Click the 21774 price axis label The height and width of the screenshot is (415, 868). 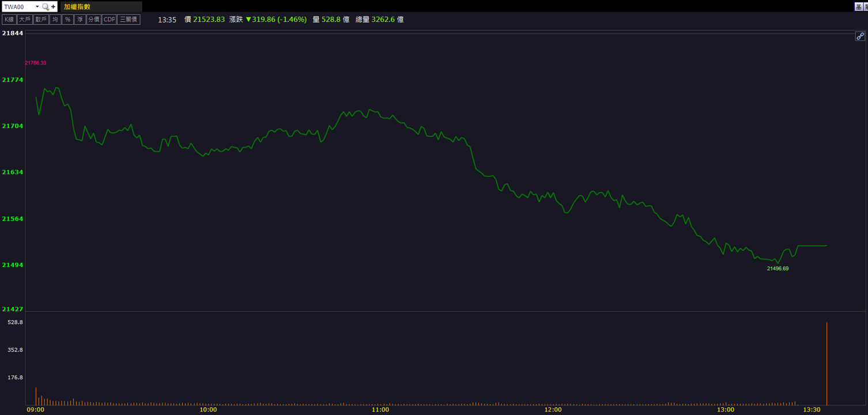(x=13, y=80)
